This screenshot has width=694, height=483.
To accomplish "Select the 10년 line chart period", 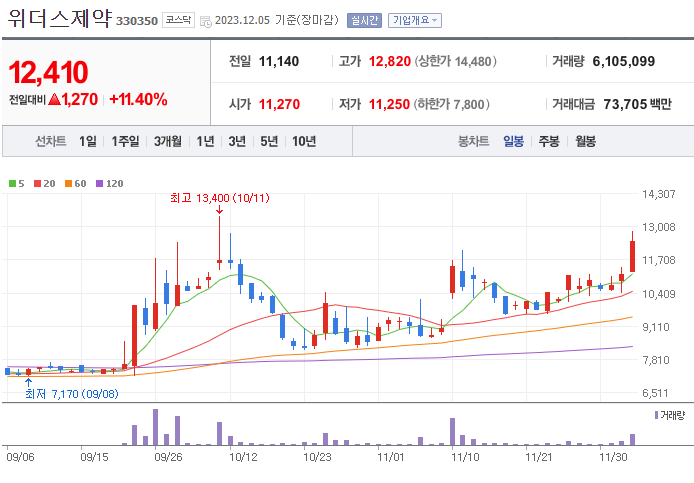I will coord(304,141).
